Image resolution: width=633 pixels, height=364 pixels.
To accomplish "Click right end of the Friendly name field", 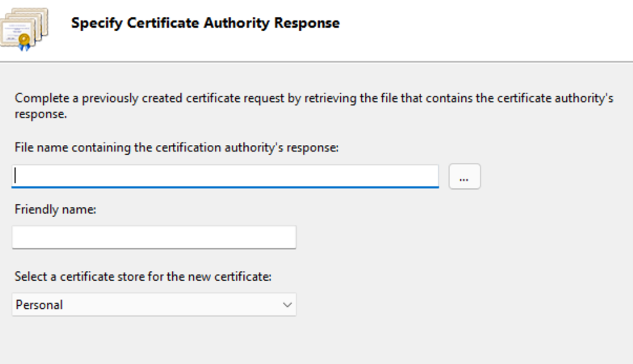I will point(289,237).
